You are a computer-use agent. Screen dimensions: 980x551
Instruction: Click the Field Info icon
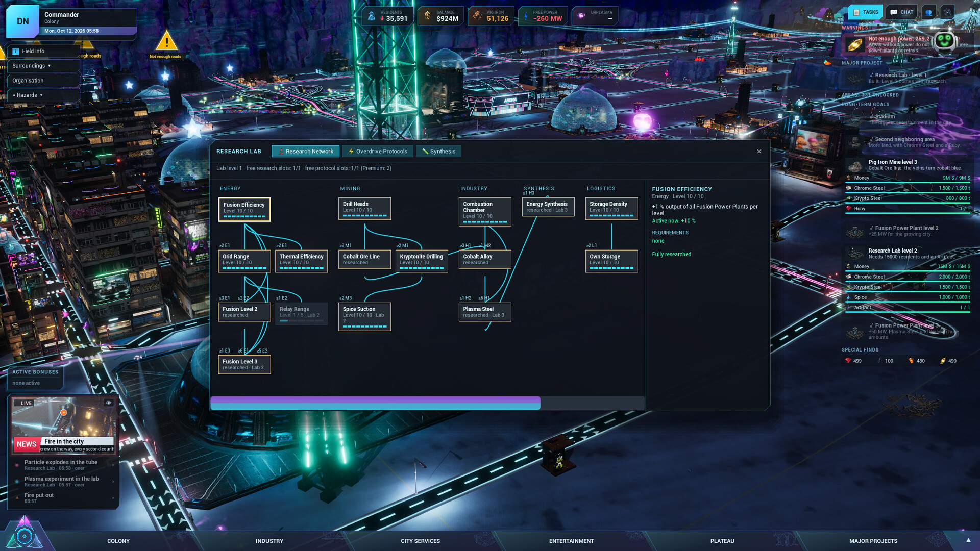[16, 52]
